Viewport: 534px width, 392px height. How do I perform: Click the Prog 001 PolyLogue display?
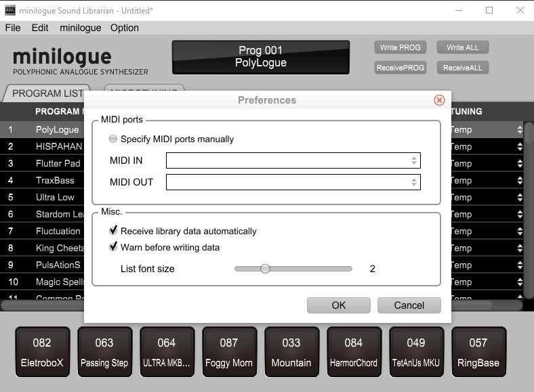tap(261, 57)
